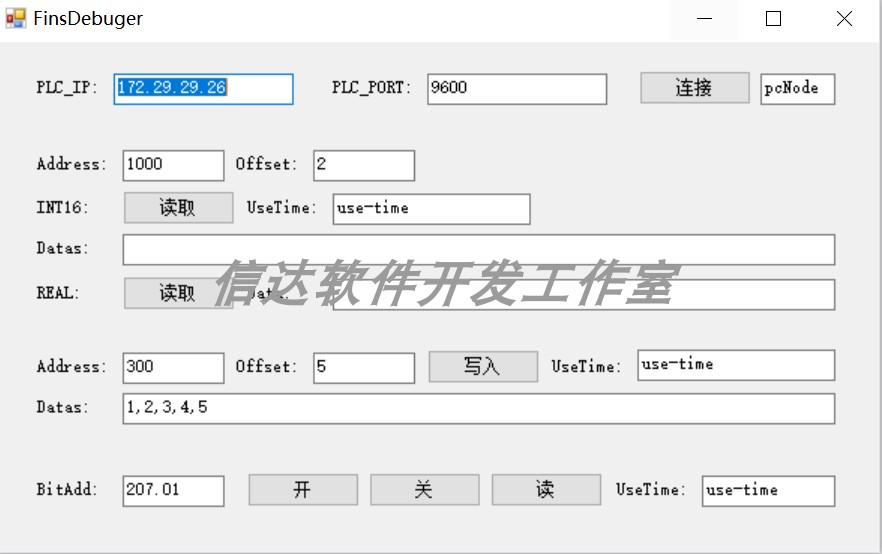
Task: Select the pcNode text field
Action: point(798,89)
